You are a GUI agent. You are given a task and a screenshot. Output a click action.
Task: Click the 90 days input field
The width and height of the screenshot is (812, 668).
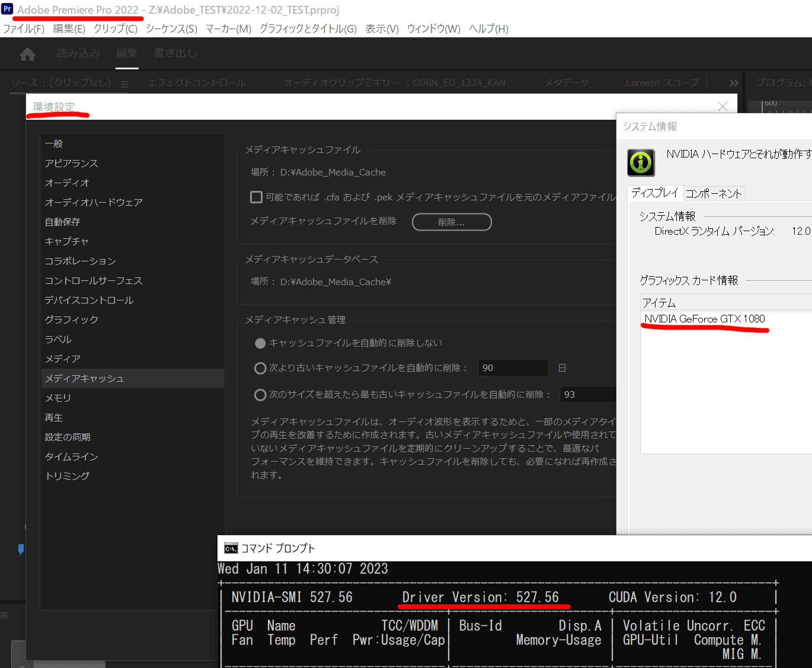pyautogui.click(x=512, y=367)
